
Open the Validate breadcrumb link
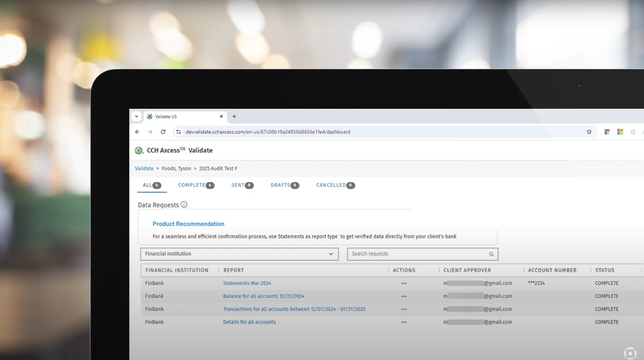[x=144, y=168]
